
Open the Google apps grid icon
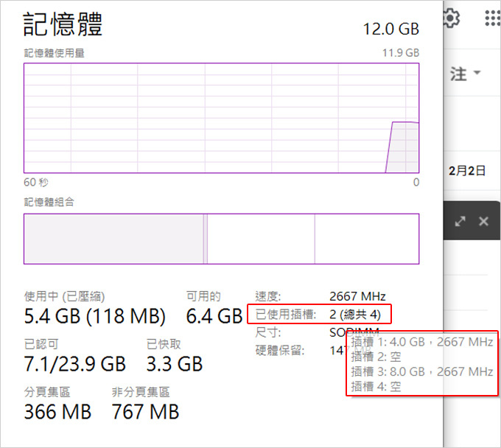(492, 18)
